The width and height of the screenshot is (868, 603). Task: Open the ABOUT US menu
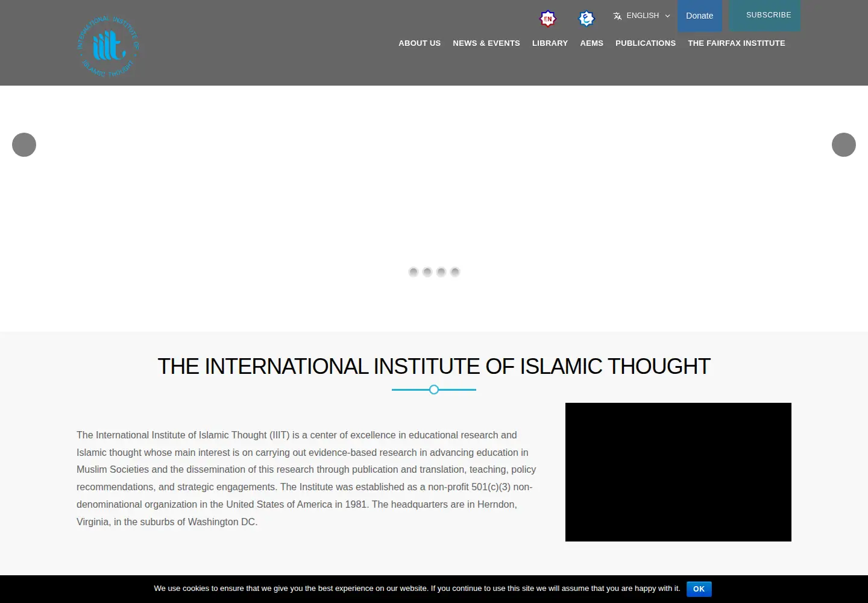tap(420, 43)
